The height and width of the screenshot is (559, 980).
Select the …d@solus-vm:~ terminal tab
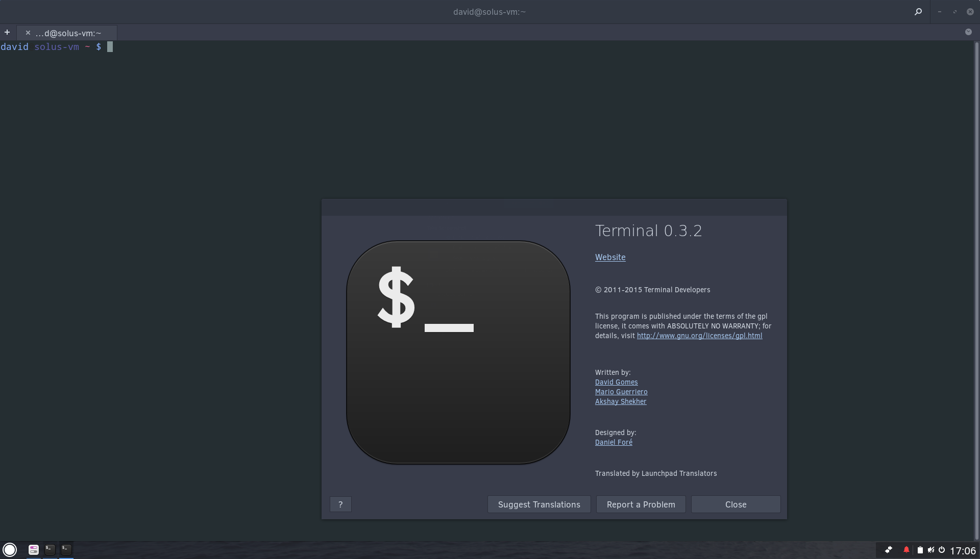(67, 33)
